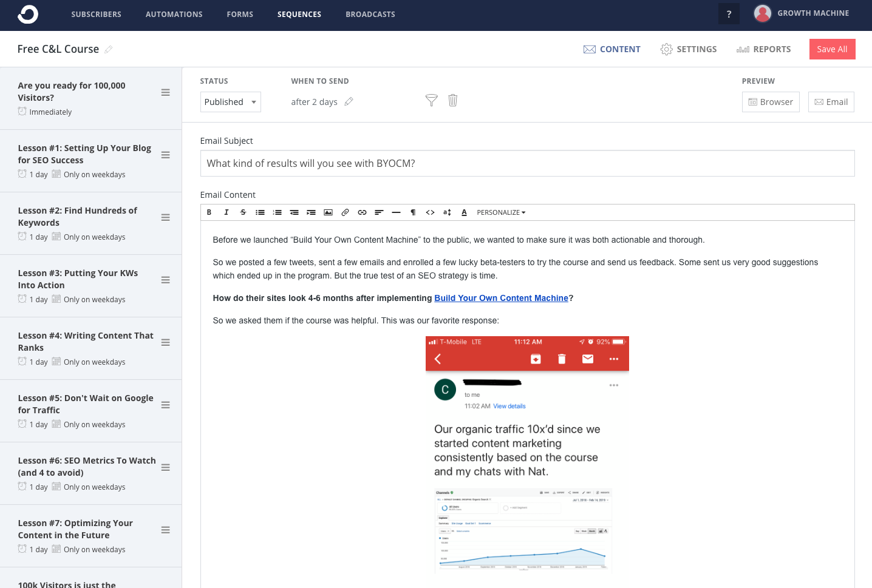Image resolution: width=872 pixels, height=588 pixels.
Task: Switch to HTML code view
Action: [x=430, y=212]
